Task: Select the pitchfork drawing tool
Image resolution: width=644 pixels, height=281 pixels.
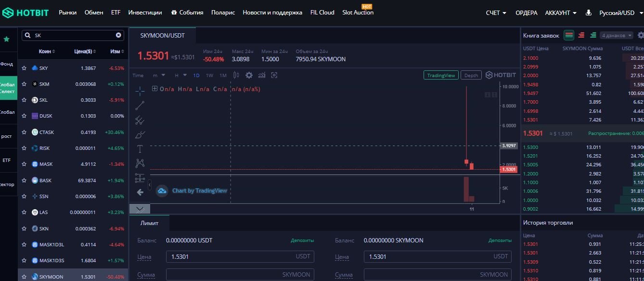Action: click(140, 120)
